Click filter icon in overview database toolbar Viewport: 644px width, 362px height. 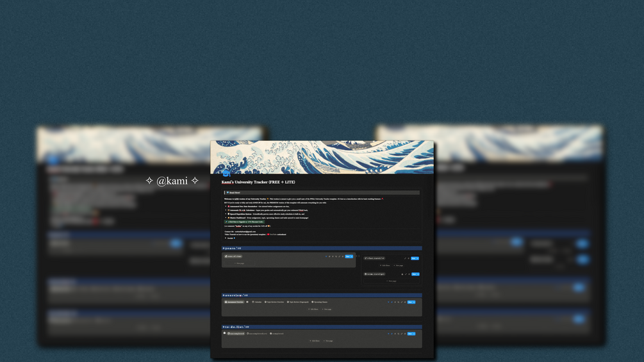388,302
